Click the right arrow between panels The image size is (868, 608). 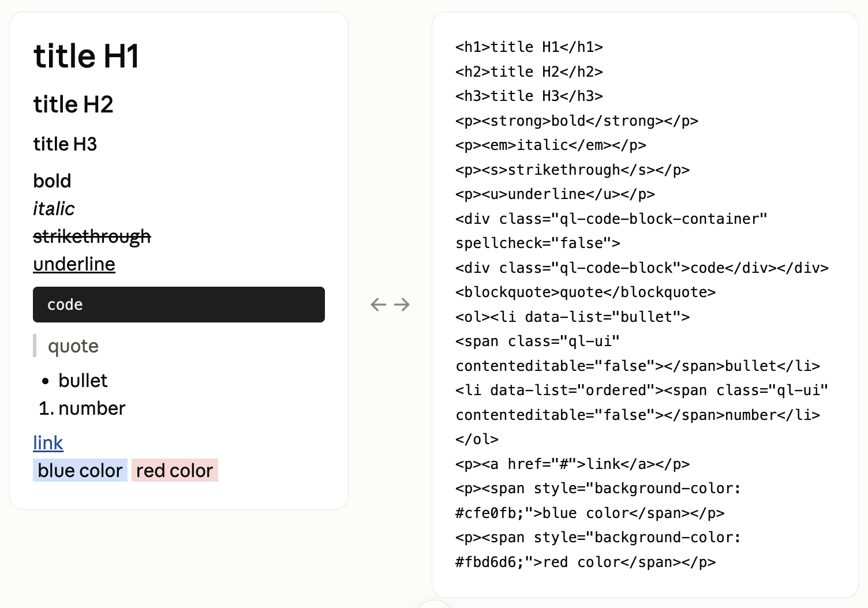tap(402, 305)
